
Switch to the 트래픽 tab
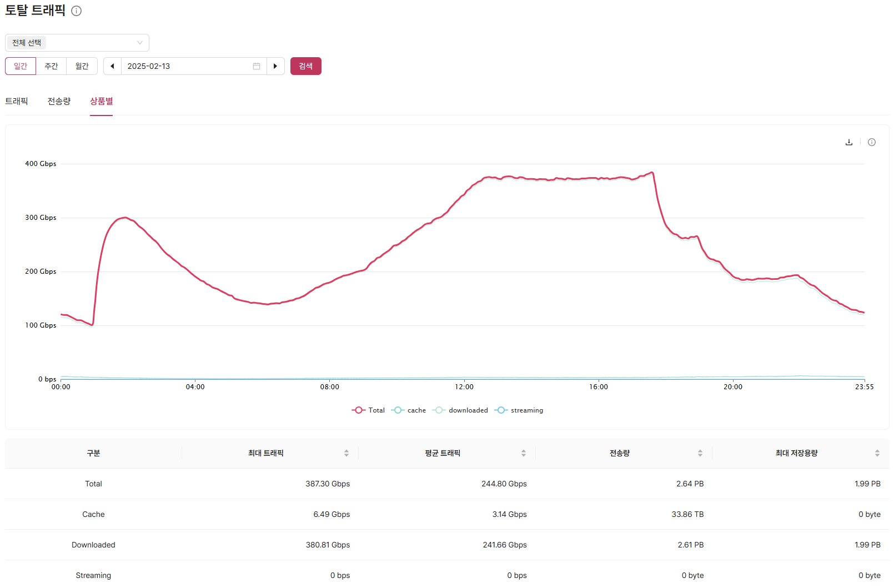click(17, 101)
